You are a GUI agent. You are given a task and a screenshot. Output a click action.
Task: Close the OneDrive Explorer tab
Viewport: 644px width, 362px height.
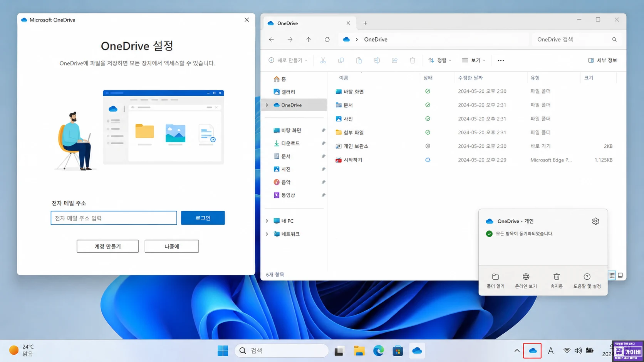point(348,23)
